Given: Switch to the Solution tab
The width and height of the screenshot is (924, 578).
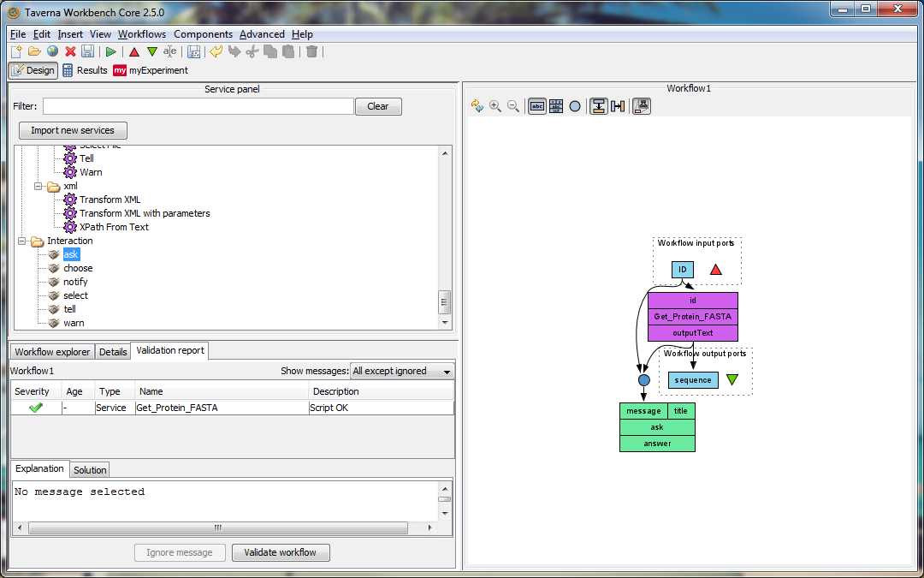Looking at the screenshot, I should click(x=90, y=470).
